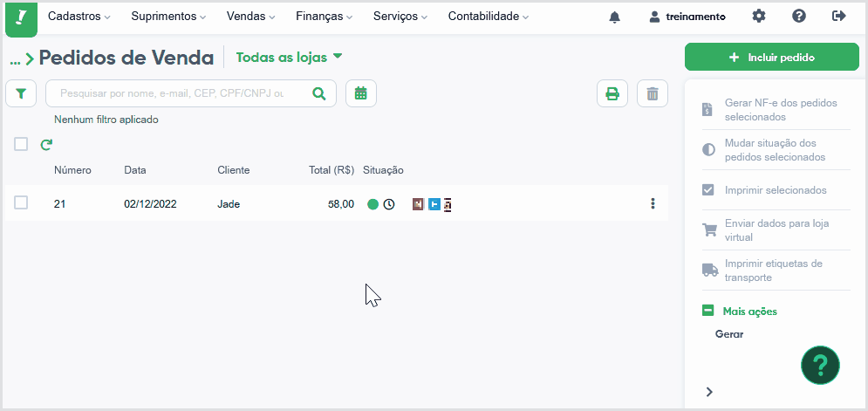Open the filter funnel button
The image size is (868, 411).
pos(21,93)
